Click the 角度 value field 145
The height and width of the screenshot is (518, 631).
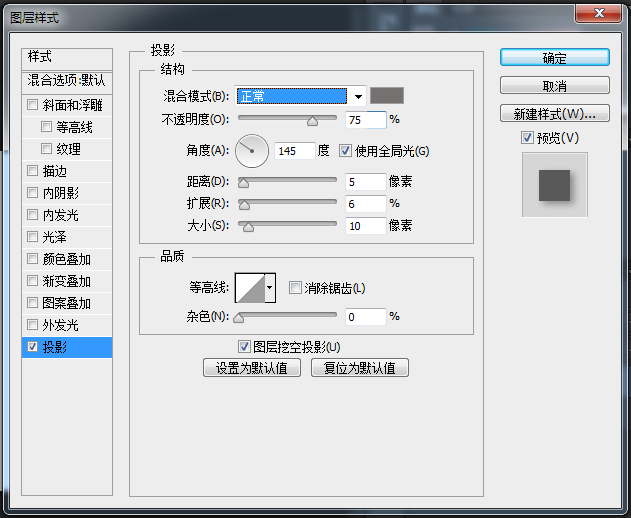[295, 151]
